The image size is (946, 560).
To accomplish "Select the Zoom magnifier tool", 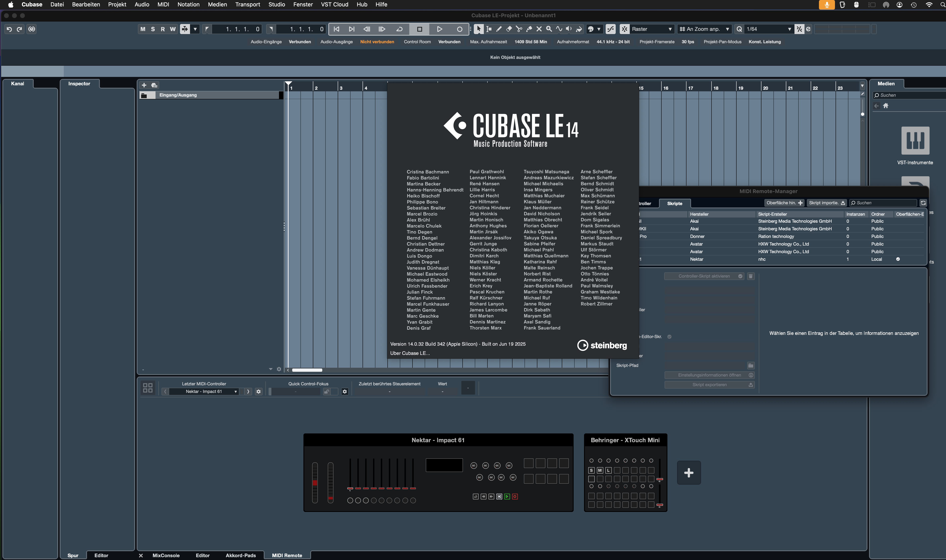I will click(x=549, y=29).
